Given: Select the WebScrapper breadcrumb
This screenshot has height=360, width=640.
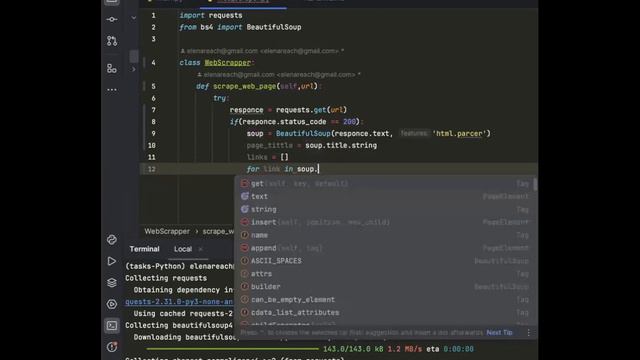Looking at the screenshot, I should pos(167,231).
